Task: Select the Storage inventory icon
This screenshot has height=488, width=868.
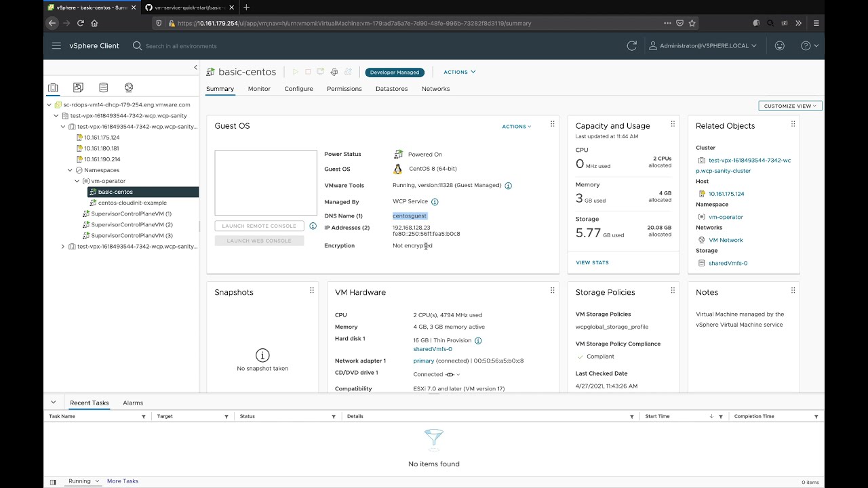Action: click(x=103, y=87)
